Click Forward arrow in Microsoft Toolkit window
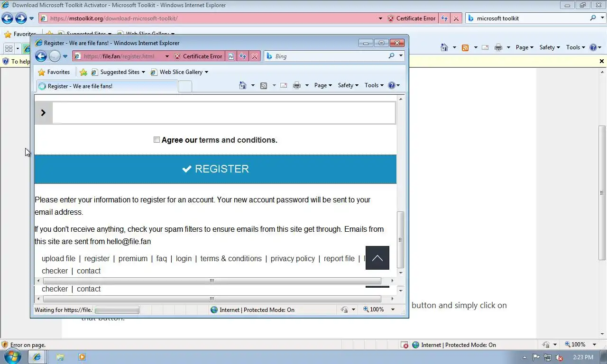 [x=21, y=18]
